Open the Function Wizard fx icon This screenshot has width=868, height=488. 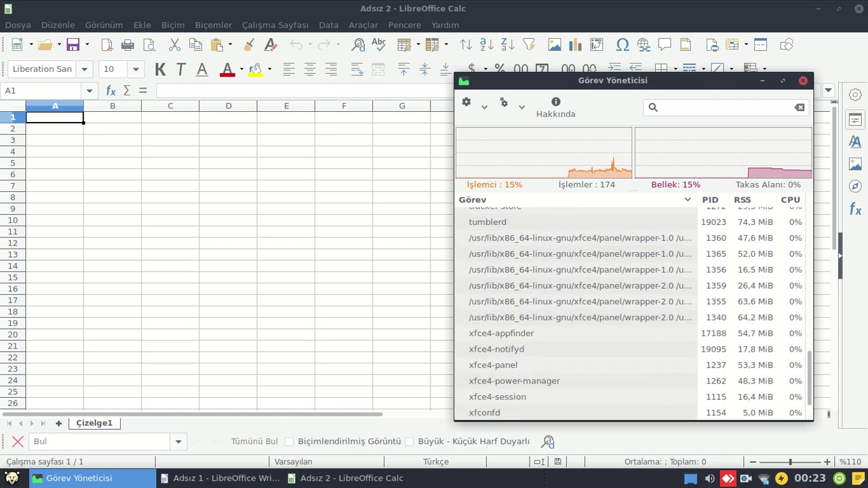[x=111, y=90]
